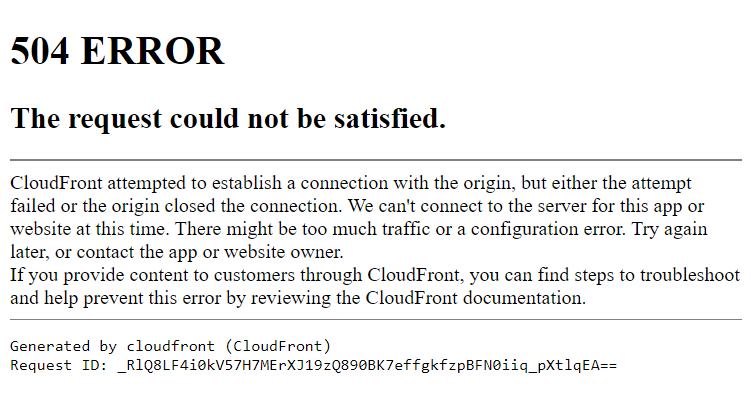751x407 pixels.
Task: Click the "The request could not be satisfied." subheading
Action: [228, 118]
